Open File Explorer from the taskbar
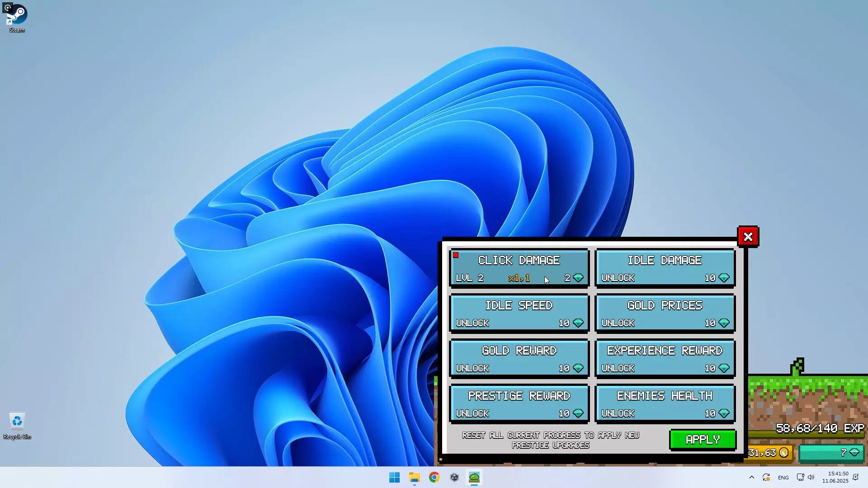868x488 pixels. pos(414,477)
